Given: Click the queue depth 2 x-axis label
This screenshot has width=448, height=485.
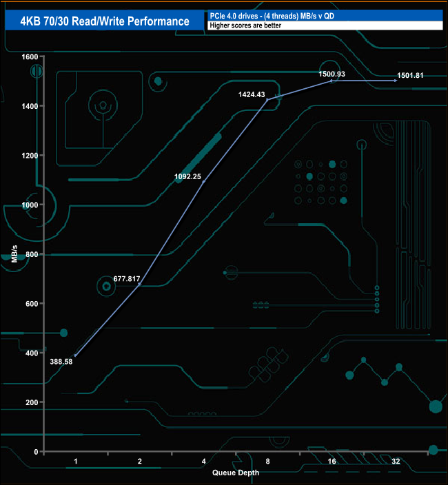Looking at the screenshot, I should click(139, 462).
